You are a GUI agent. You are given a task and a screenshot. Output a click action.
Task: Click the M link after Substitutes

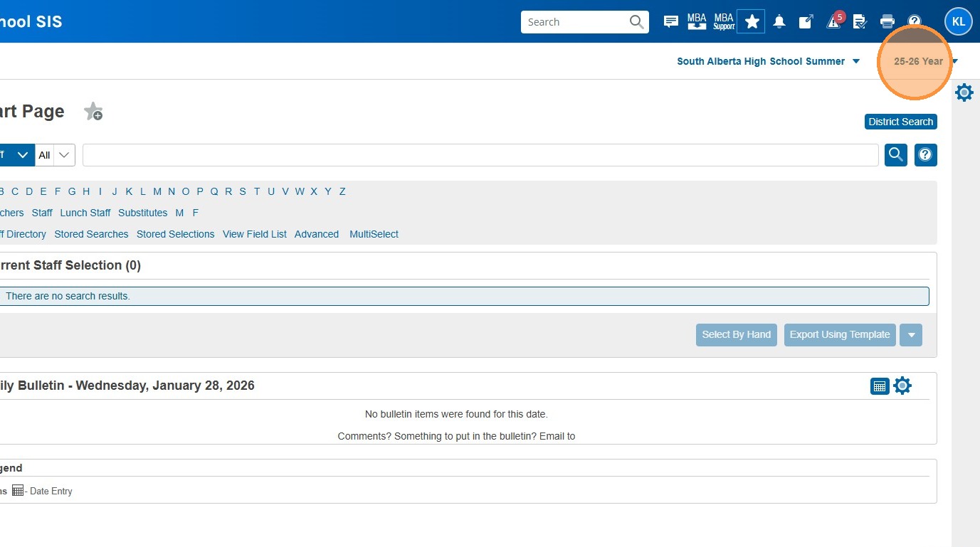point(179,213)
